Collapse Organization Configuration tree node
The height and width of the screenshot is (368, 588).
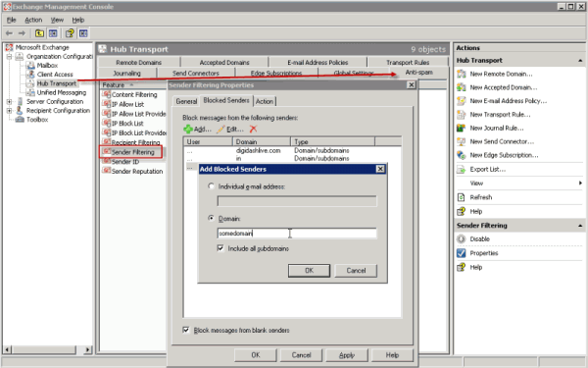point(10,57)
